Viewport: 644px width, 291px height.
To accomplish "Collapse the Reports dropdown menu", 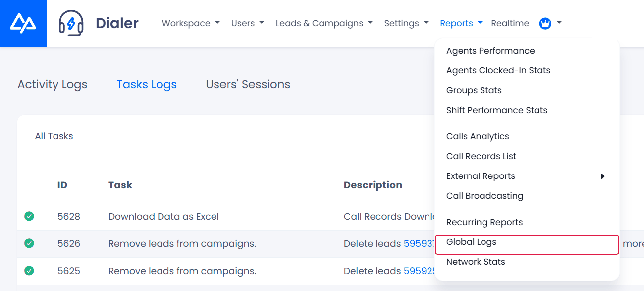I will 461,23.
